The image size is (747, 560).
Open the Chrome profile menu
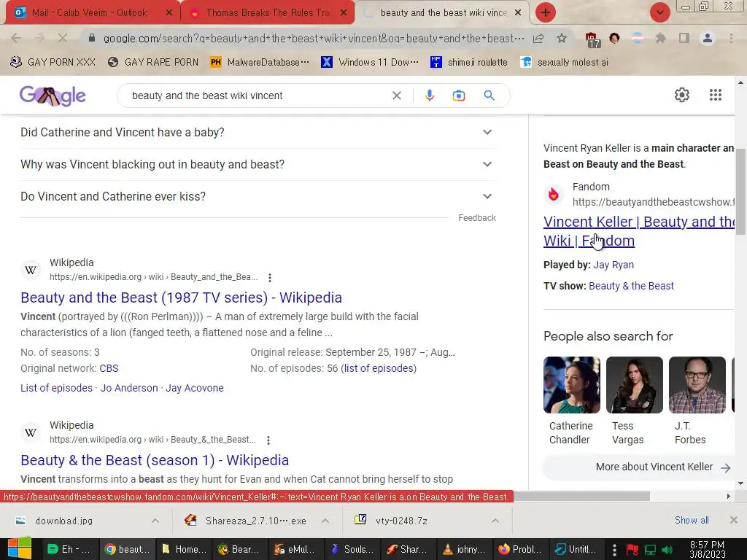coord(708,38)
